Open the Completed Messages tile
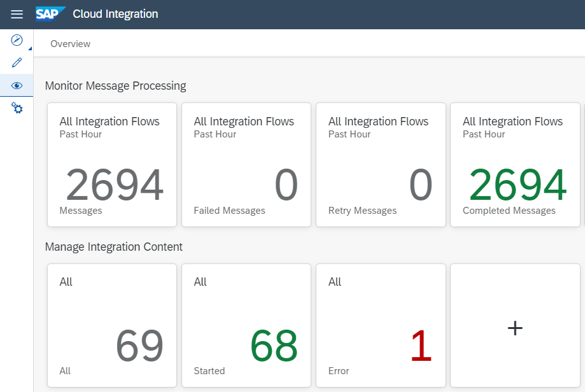This screenshot has height=392, width=585. [x=514, y=165]
